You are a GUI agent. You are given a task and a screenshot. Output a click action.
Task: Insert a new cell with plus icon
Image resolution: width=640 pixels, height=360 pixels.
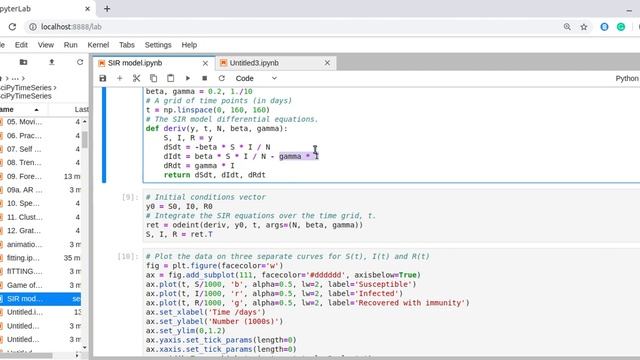pos(120,78)
